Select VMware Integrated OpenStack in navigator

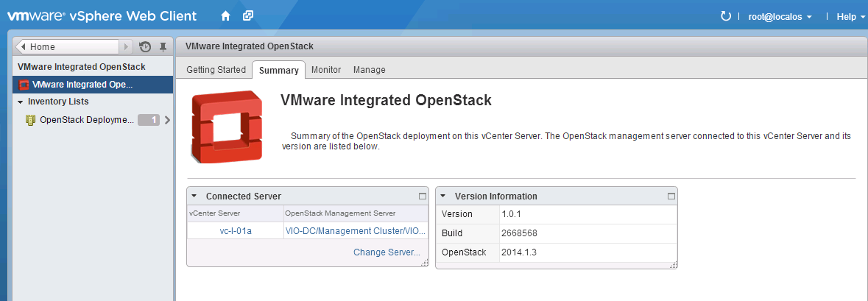point(82,84)
